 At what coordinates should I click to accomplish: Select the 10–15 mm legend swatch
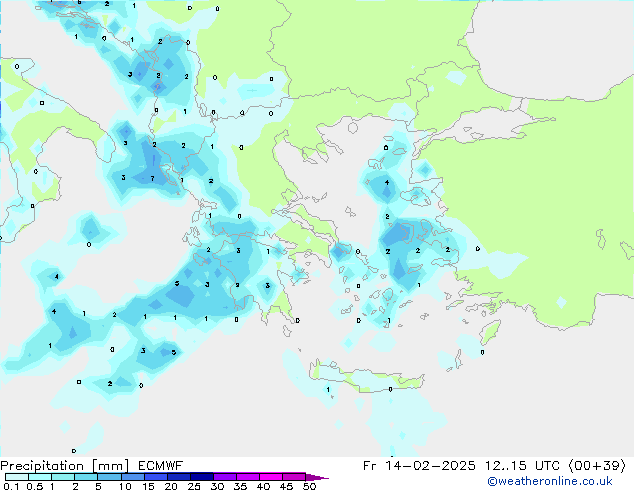point(133,477)
